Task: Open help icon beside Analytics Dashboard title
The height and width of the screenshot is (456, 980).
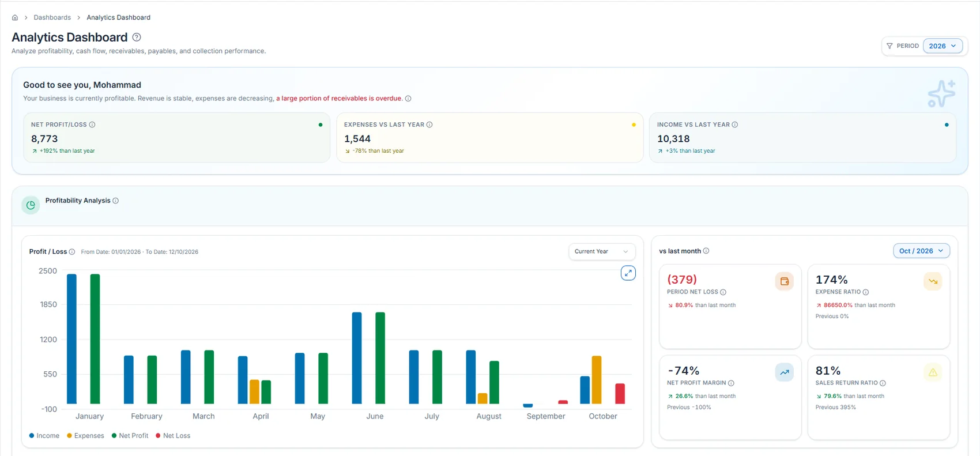Action: click(137, 37)
